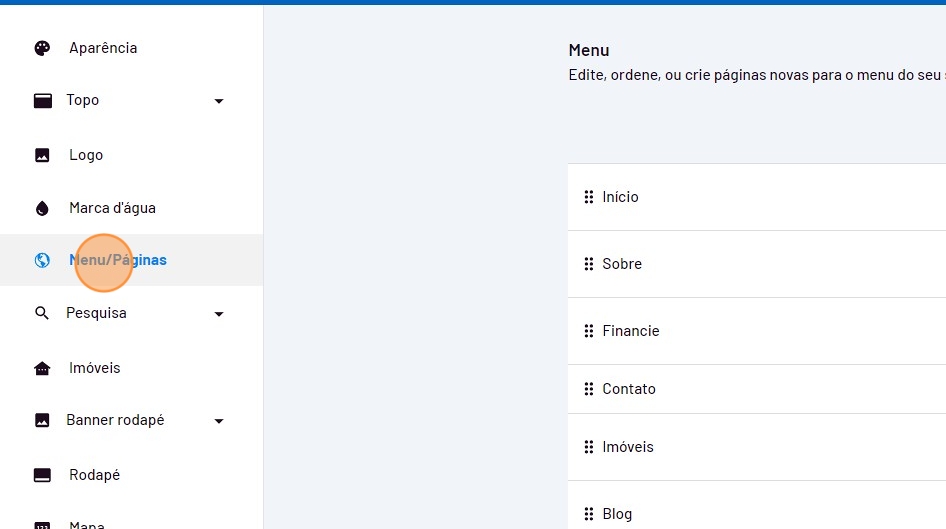Click the Início row drag handle

[x=589, y=197]
